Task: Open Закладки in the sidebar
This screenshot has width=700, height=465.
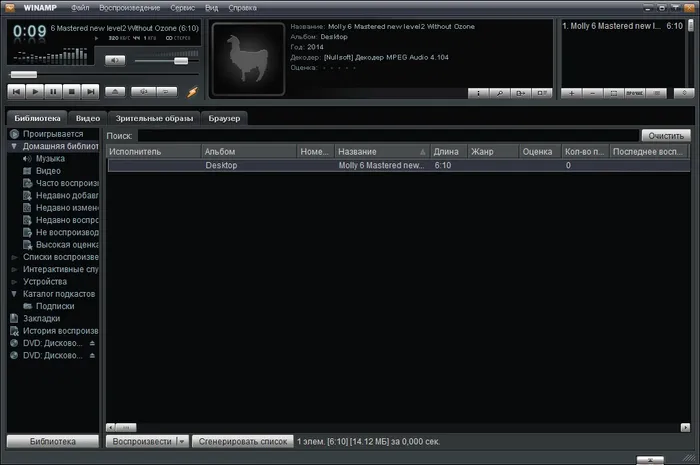Action: tap(42, 319)
